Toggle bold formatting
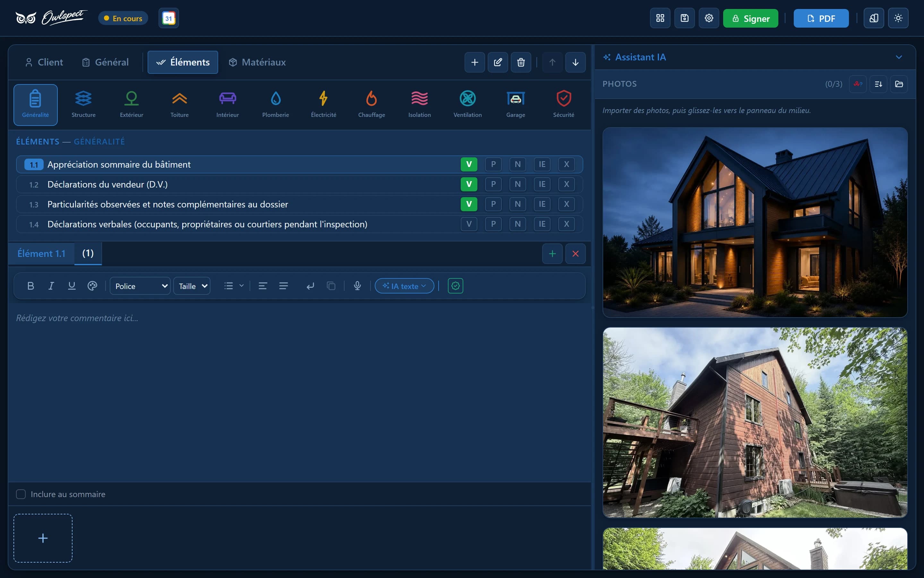Screen dimensions: 924x578 tap(31, 286)
